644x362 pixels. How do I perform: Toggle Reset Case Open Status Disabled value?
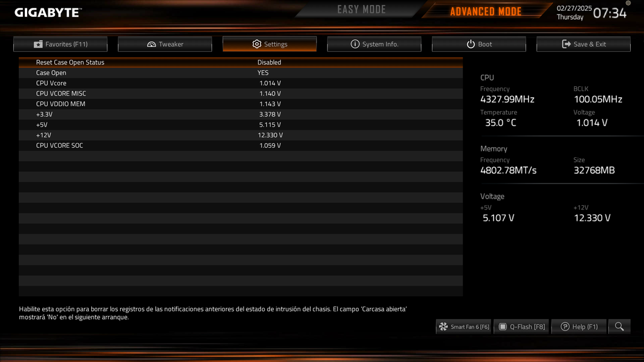coord(269,62)
